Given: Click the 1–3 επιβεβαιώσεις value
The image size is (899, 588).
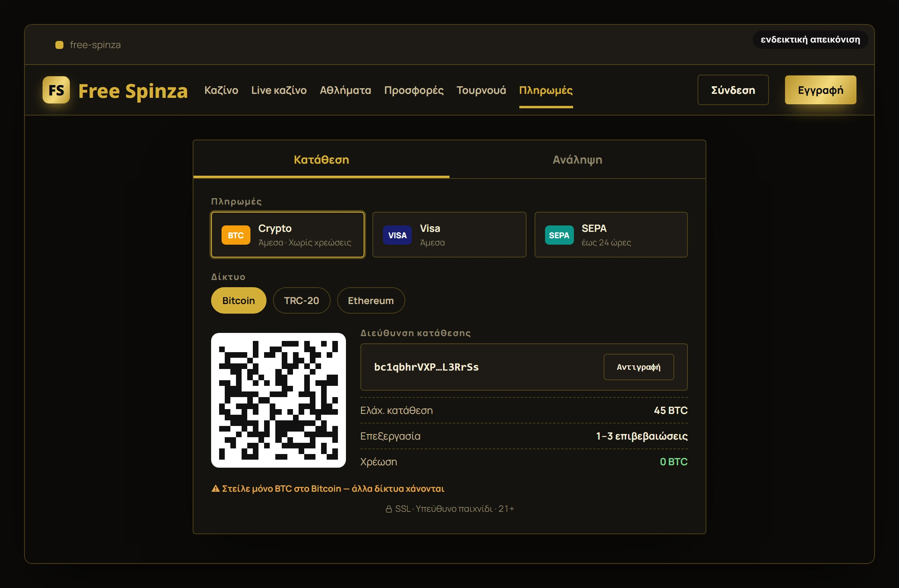Looking at the screenshot, I should coord(641,436).
